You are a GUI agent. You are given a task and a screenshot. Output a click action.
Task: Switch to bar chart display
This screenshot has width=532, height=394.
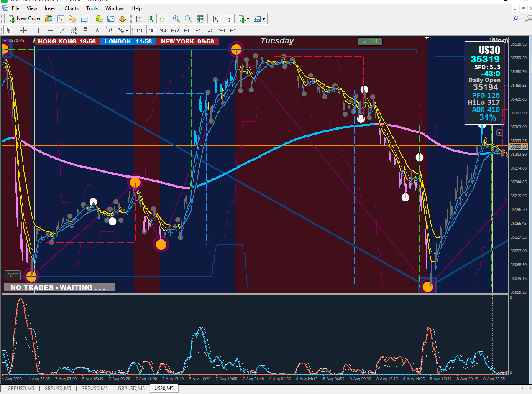point(138,19)
